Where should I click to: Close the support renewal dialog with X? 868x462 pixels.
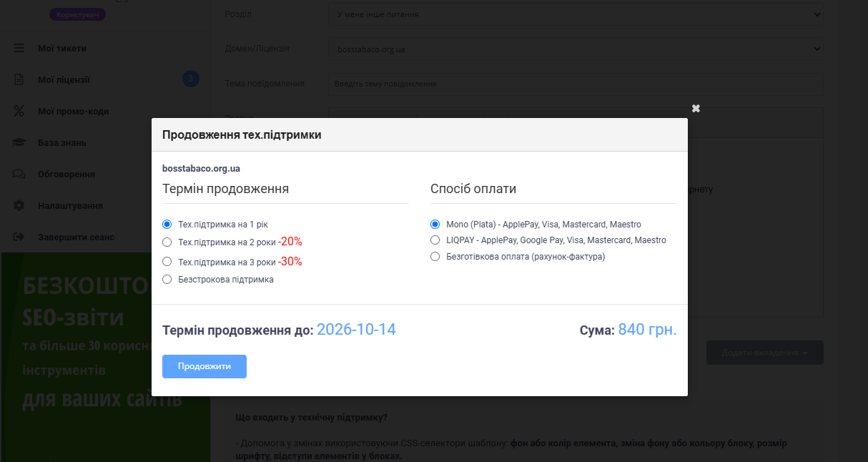[696, 109]
